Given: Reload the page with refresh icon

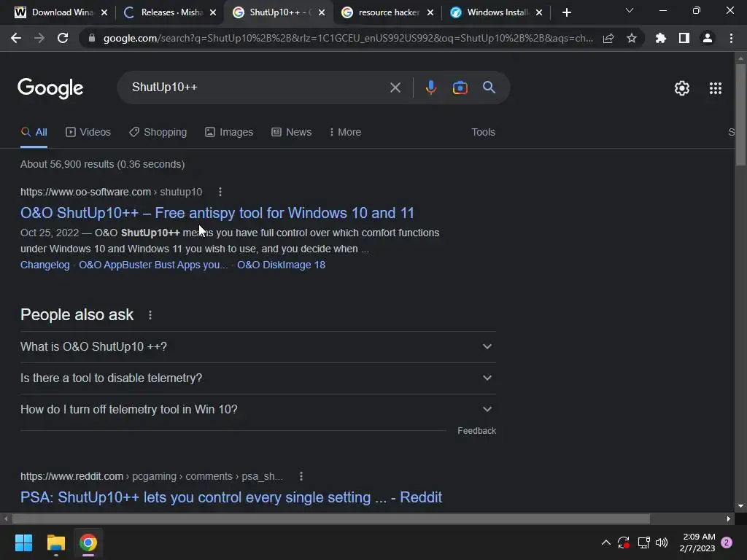Looking at the screenshot, I should [63, 38].
